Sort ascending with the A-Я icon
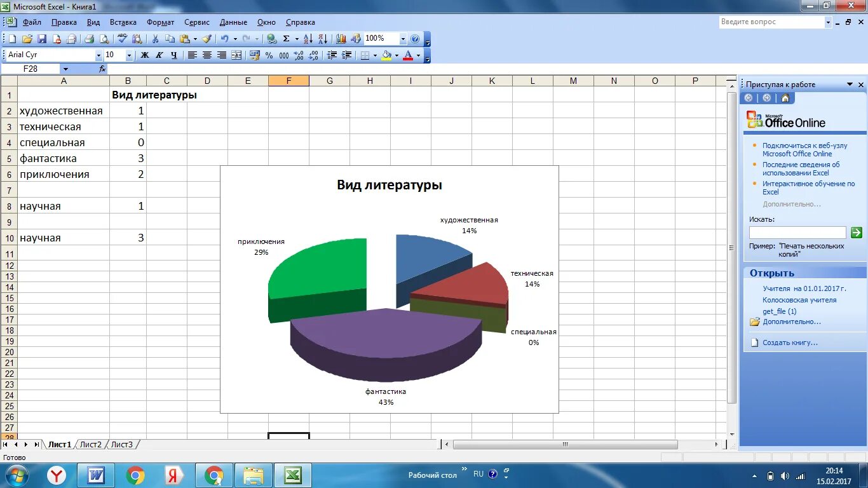Screen dimensions: 868x488 pyautogui.click(x=308, y=39)
